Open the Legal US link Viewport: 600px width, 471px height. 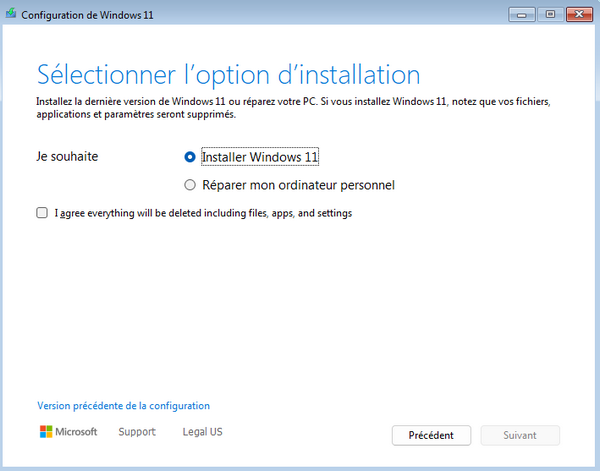pyautogui.click(x=202, y=432)
